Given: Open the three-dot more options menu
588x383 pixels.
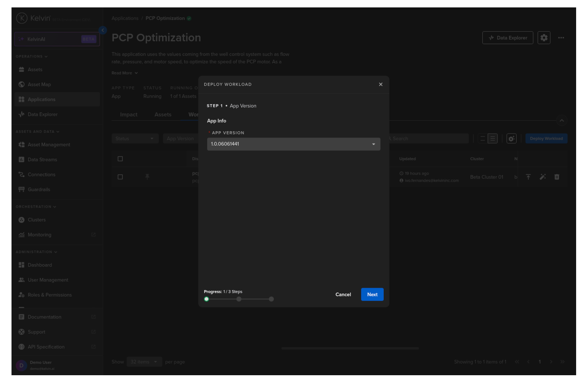Looking at the screenshot, I should 561,38.
